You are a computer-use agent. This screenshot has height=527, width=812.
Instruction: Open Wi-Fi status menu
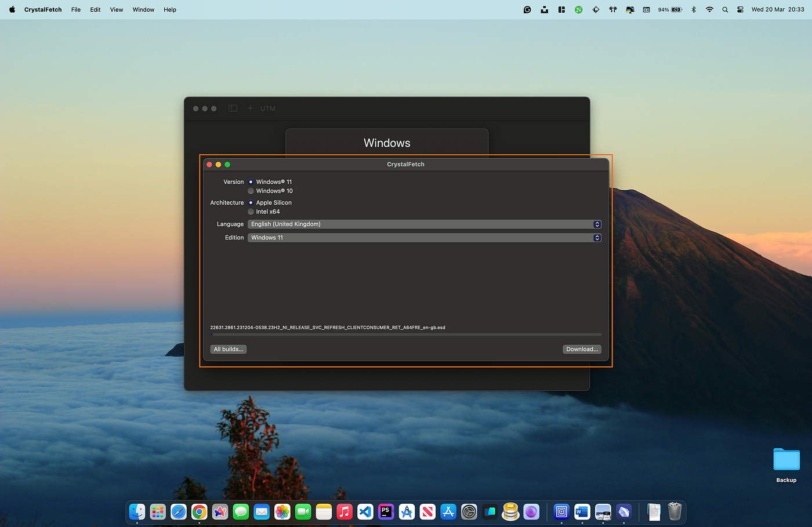tap(709, 10)
